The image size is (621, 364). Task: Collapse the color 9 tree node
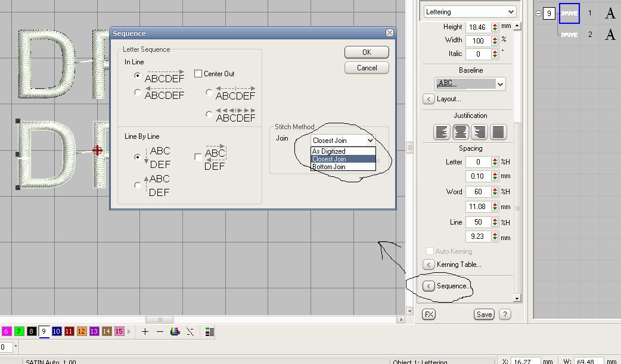click(x=538, y=13)
